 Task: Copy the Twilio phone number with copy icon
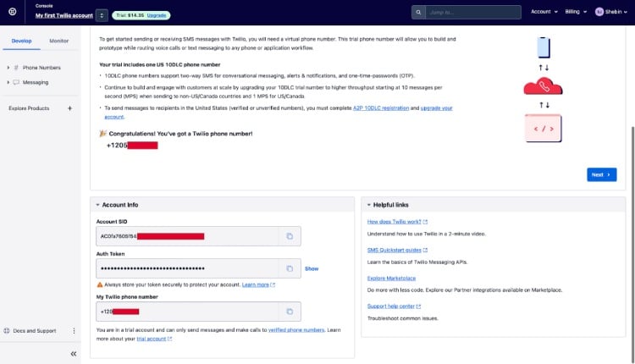click(x=290, y=312)
